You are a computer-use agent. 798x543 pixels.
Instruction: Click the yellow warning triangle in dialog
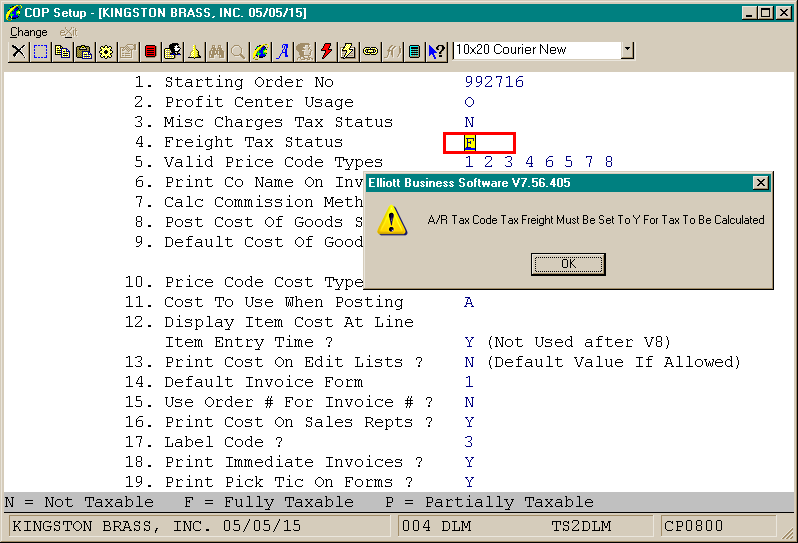click(392, 220)
